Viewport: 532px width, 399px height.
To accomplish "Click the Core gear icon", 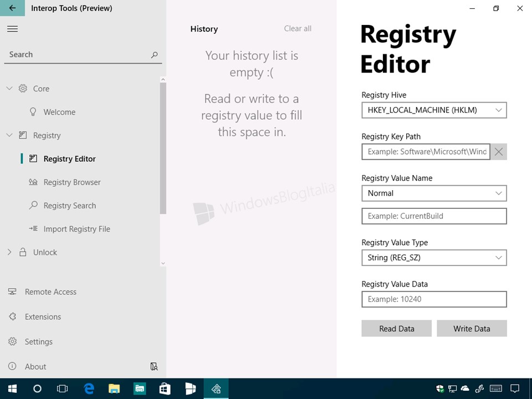I will click(x=23, y=89).
